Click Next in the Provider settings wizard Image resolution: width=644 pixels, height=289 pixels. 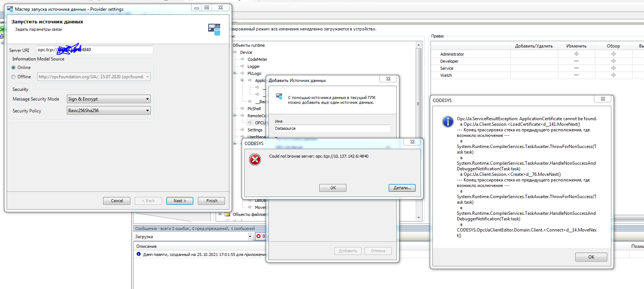click(180, 201)
